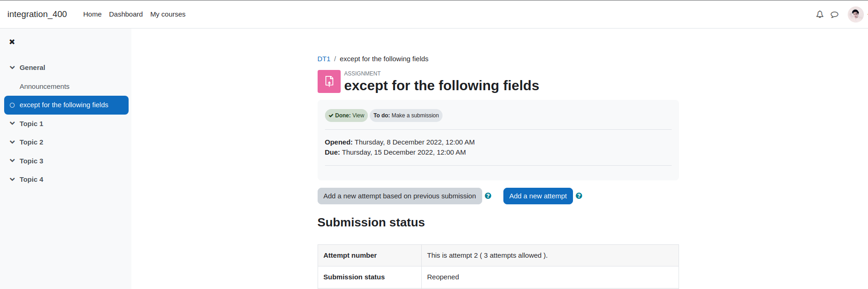Add new attempt based on previous submission
The image size is (868, 289).
click(x=400, y=196)
